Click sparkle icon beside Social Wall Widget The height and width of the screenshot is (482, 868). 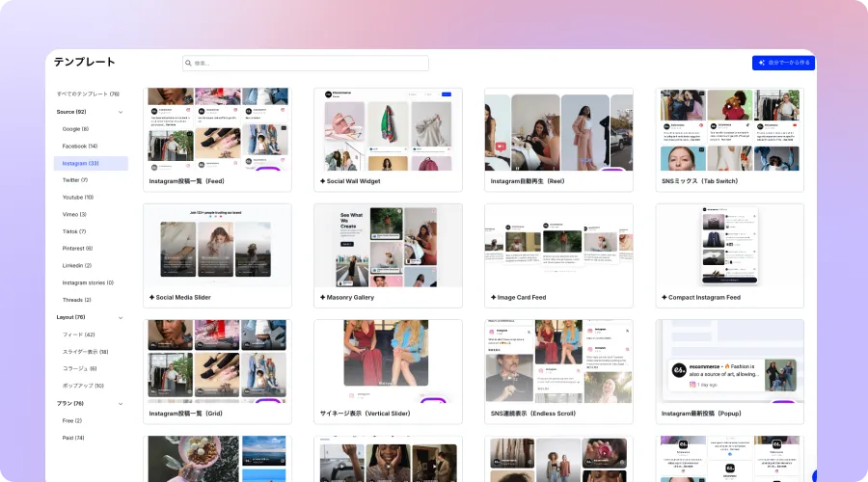pos(323,181)
